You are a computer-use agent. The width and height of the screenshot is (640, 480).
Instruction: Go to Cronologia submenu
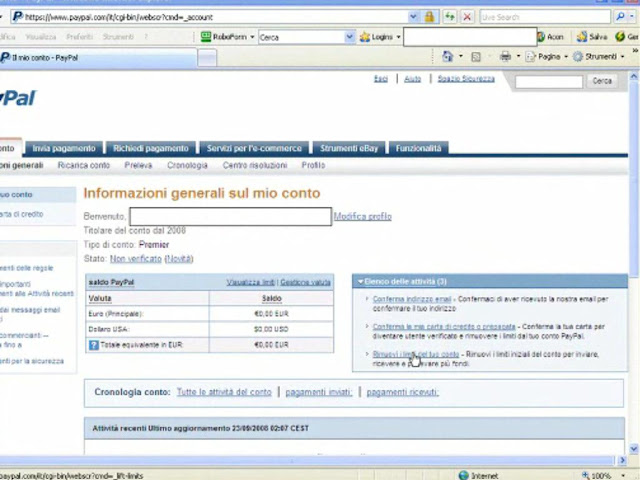187,165
